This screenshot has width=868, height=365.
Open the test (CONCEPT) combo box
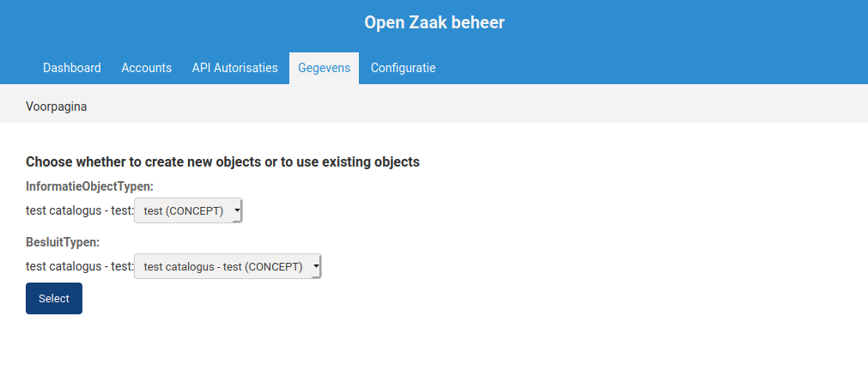coord(188,210)
